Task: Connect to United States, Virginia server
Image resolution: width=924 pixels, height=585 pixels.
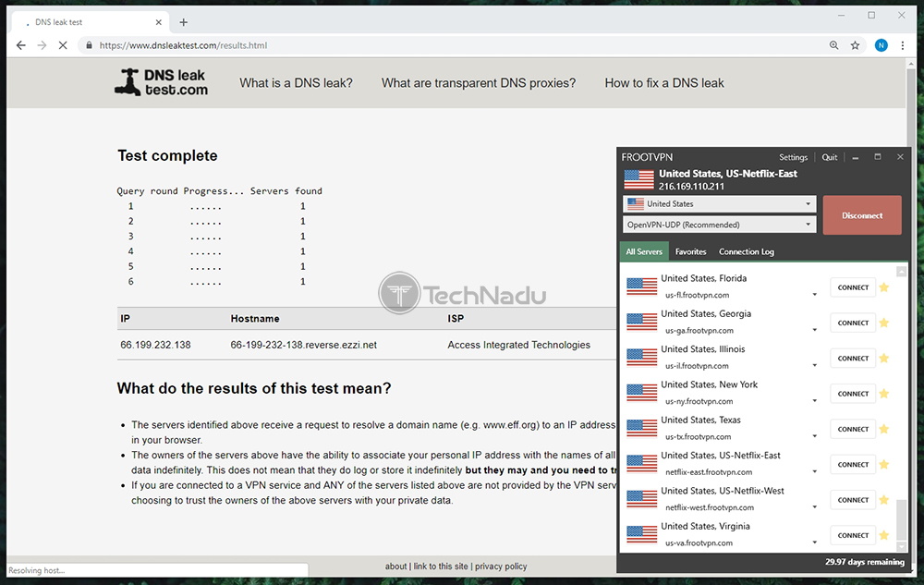Action: (x=853, y=535)
